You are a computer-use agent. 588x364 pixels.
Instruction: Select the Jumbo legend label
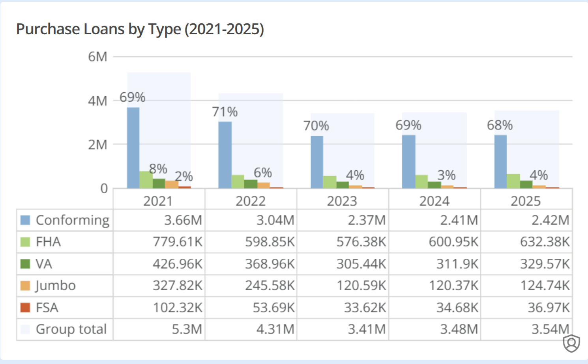[x=56, y=286]
